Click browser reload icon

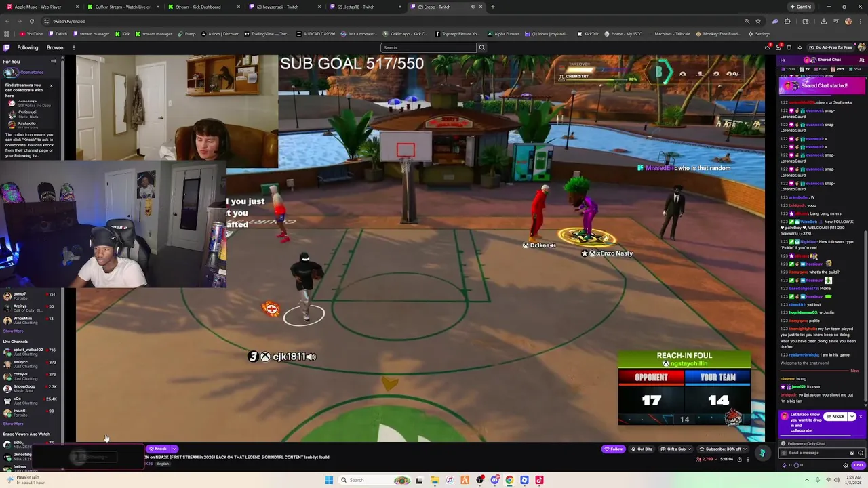click(31, 21)
